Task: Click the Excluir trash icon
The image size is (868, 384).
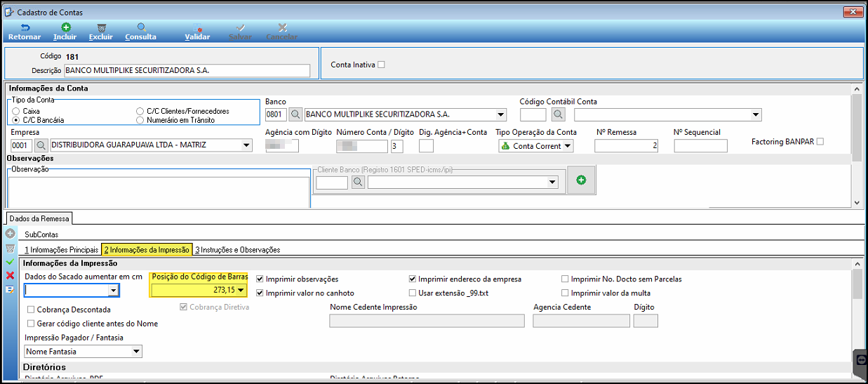Action: point(100,27)
